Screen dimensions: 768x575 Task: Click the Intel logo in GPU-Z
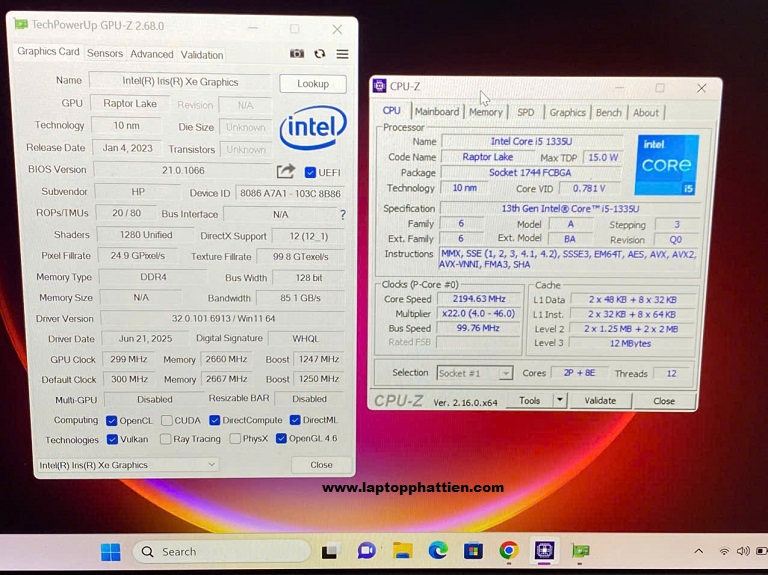click(313, 128)
